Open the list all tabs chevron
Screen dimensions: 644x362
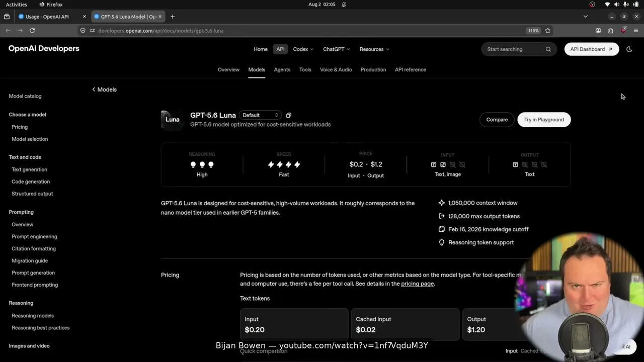pyautogui.click(x=586, y=17)
